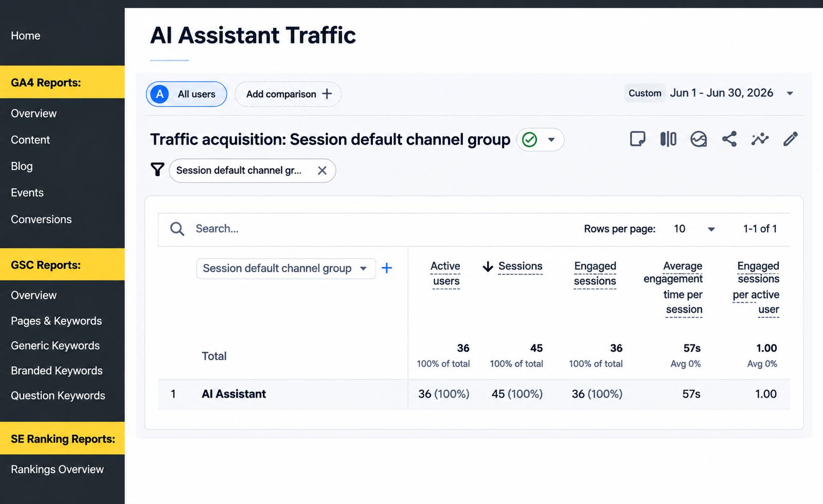The height and width of the screenshot is (504, 823).
Task: Open the insights chart icon
Action: pos(699,139)
